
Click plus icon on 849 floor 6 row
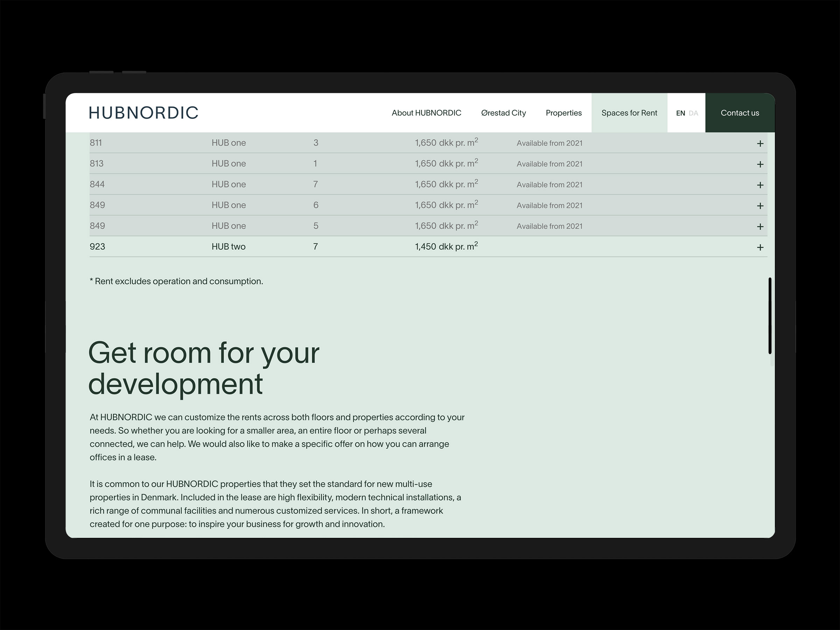click(x=760, y=206)
